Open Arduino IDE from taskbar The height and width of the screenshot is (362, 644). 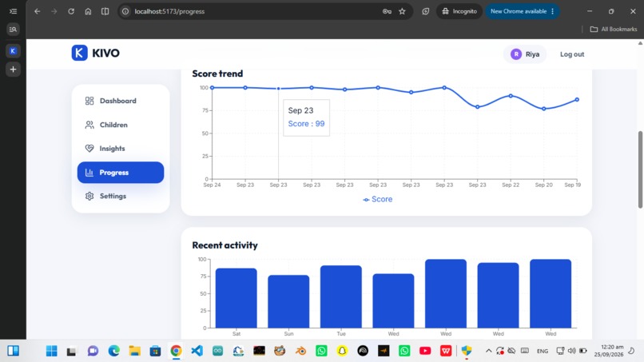pyautogui.click(x=217, y=351)
